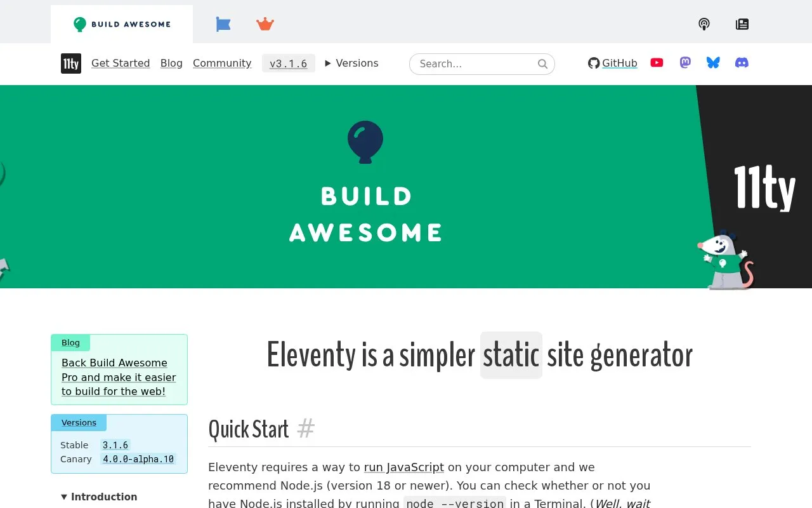
Task: Open the run JavaScript link
Action: click(404, 467)
